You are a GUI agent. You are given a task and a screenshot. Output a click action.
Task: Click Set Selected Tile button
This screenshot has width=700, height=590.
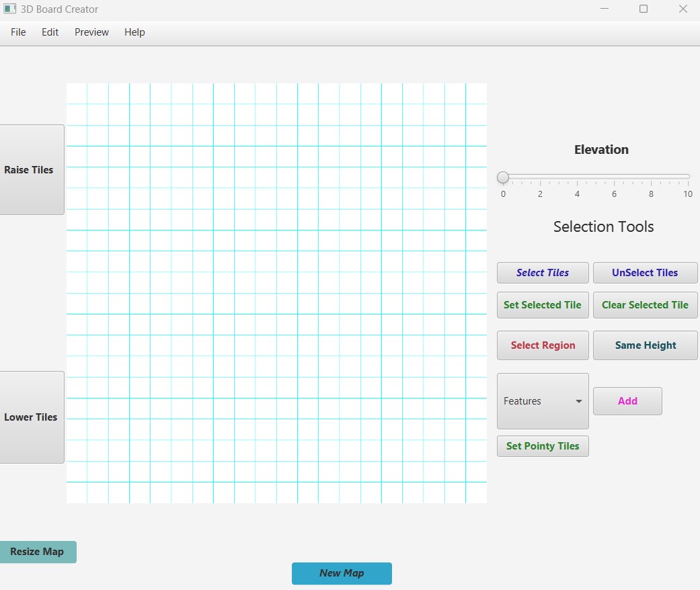(x=543, y=305)
